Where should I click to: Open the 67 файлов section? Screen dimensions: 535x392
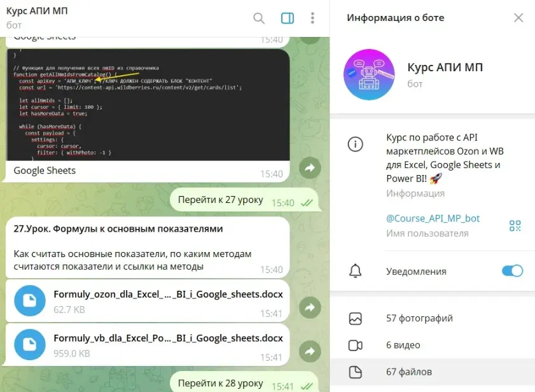[433, 372]
